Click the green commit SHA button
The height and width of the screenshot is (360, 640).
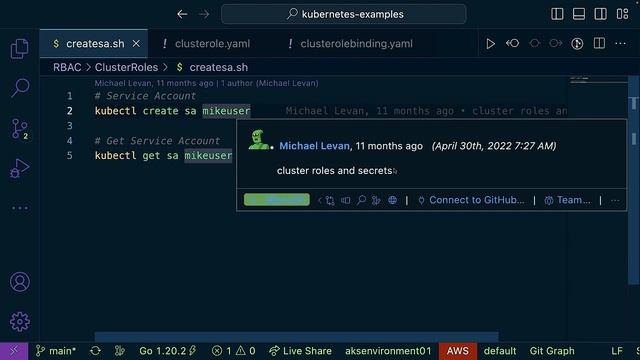pos(277,200)
